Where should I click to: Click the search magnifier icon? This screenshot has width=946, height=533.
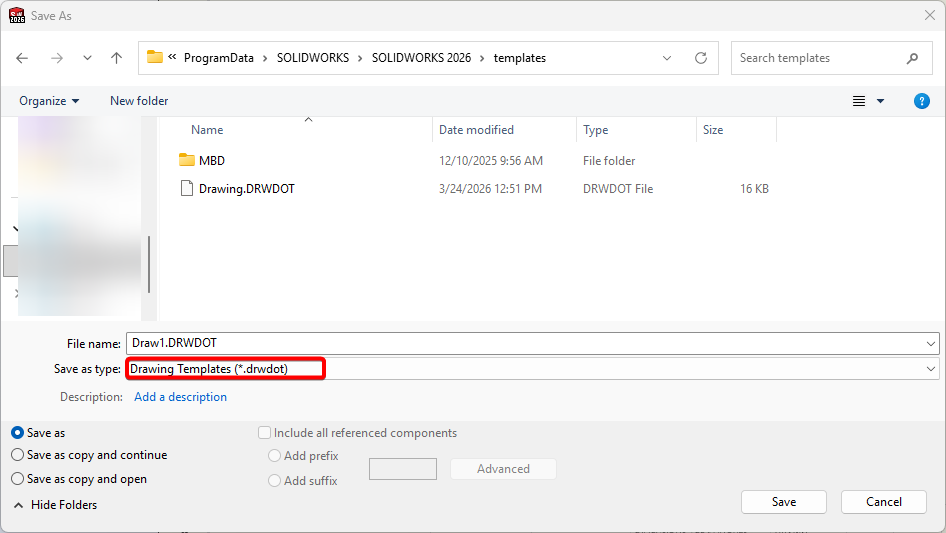[x=912, y=58]
